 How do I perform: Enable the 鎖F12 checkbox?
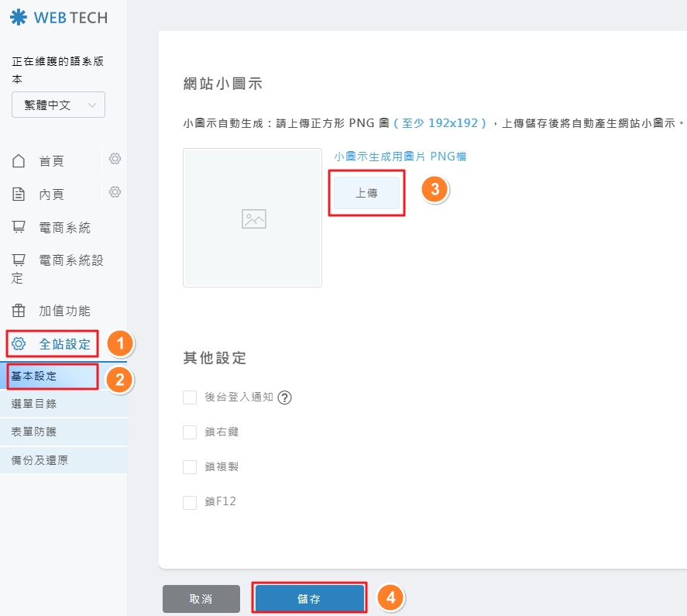pyautogui.click(x=190, y=502)
